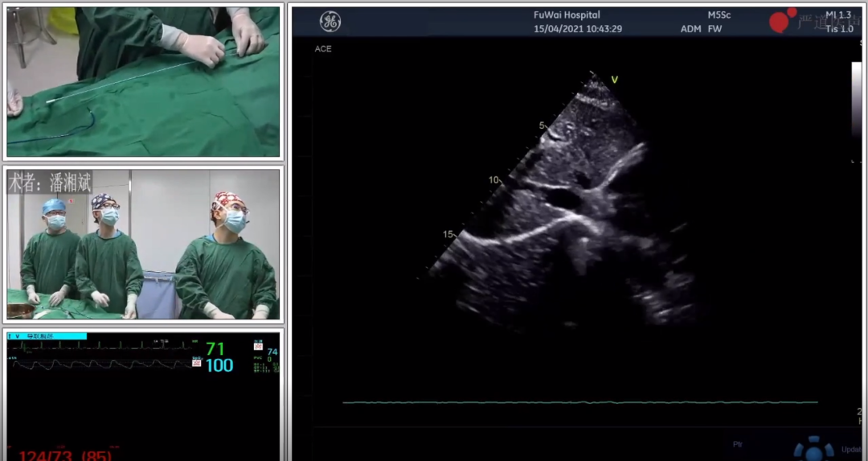The image size is (868, 461).
Task: Click the blue trackball icon
Action: pos(814,447)
